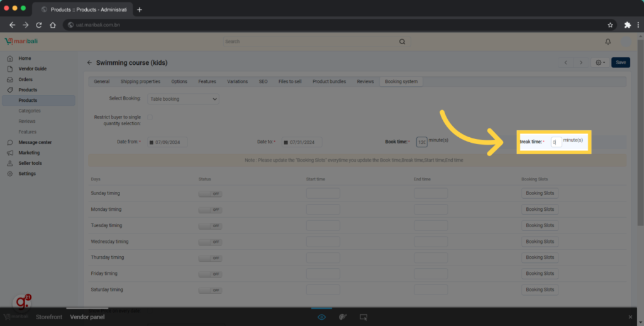Open the preview eye icon in bottom bar
The height and width of the screenshot is (326, 644).
[321, 317]
